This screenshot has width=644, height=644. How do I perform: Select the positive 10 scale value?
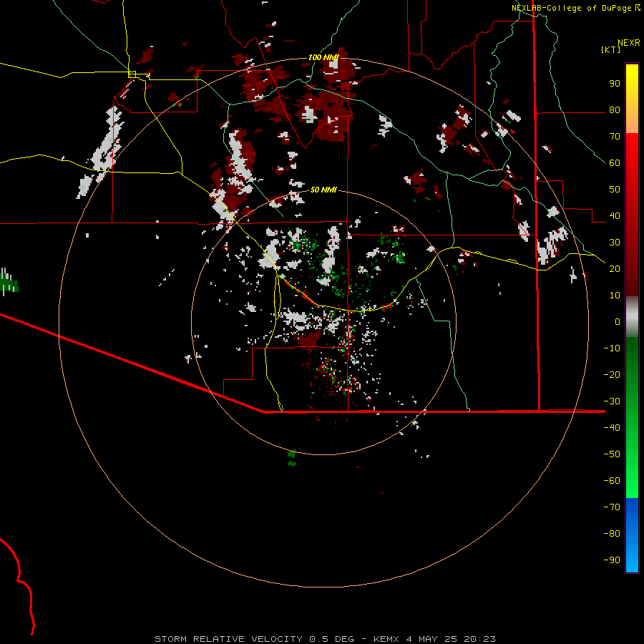pyautogui.click(x=615, y=296)
